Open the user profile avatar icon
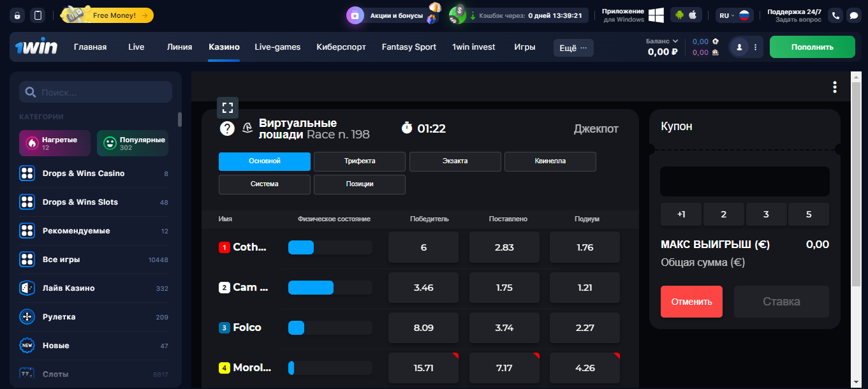Image resolution: width=868 pixels, height=389 pixels. coord(739,47)
